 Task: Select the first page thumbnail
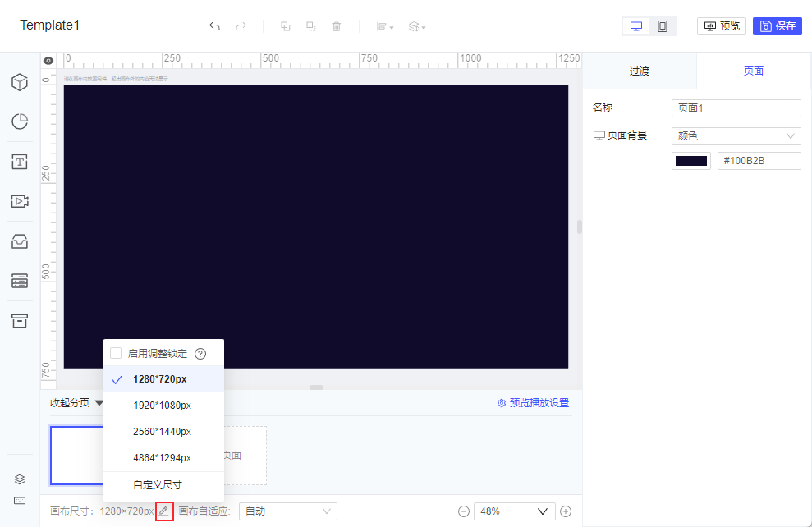pyautogui.click(x=76, y=456)
